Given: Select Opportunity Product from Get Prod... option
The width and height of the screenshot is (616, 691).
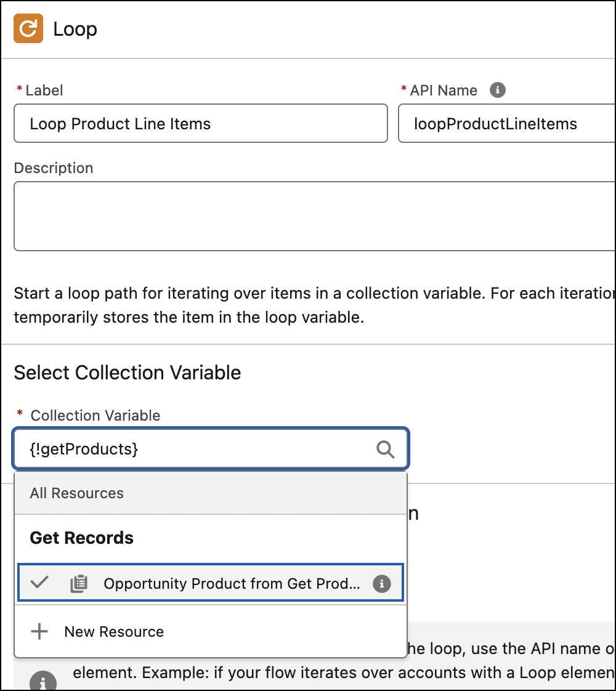Looking at the screenshot, I should click(211, 583).
